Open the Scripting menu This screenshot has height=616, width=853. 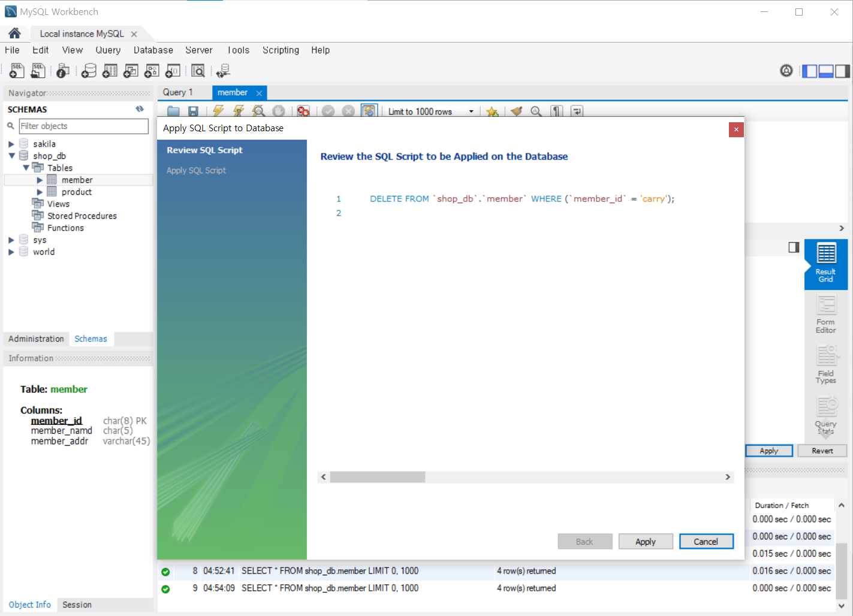[281, 50]
